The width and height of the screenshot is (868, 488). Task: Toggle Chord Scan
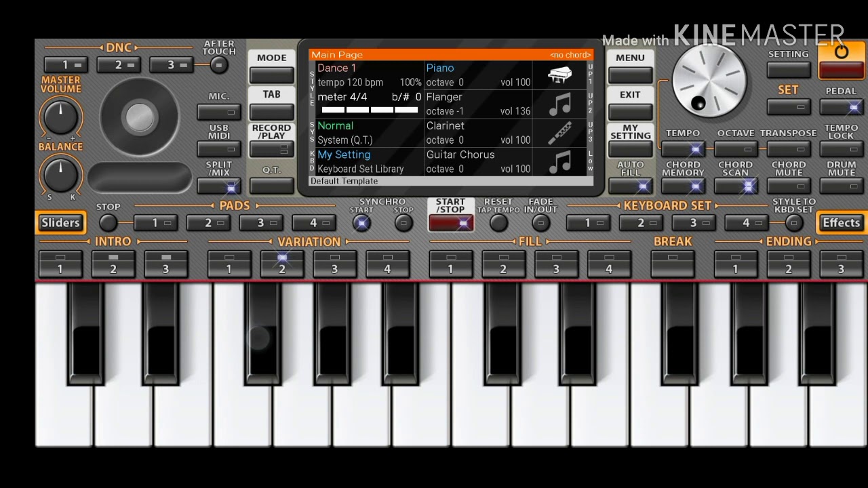click(x=736, y=186)
